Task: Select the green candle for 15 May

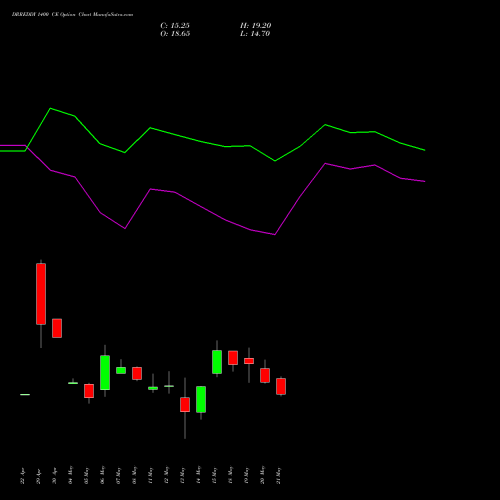Action: (217, 362)
